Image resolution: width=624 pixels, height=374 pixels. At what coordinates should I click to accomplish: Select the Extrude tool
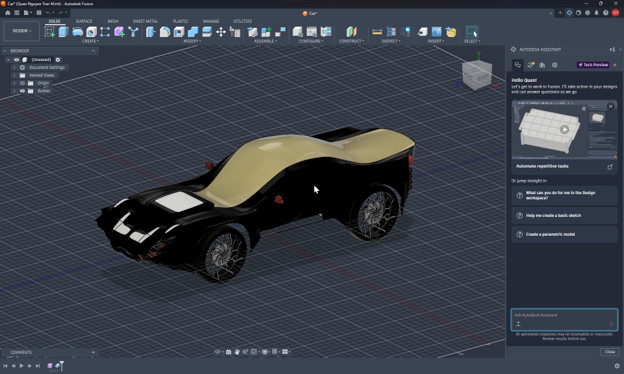pos(63,32)
